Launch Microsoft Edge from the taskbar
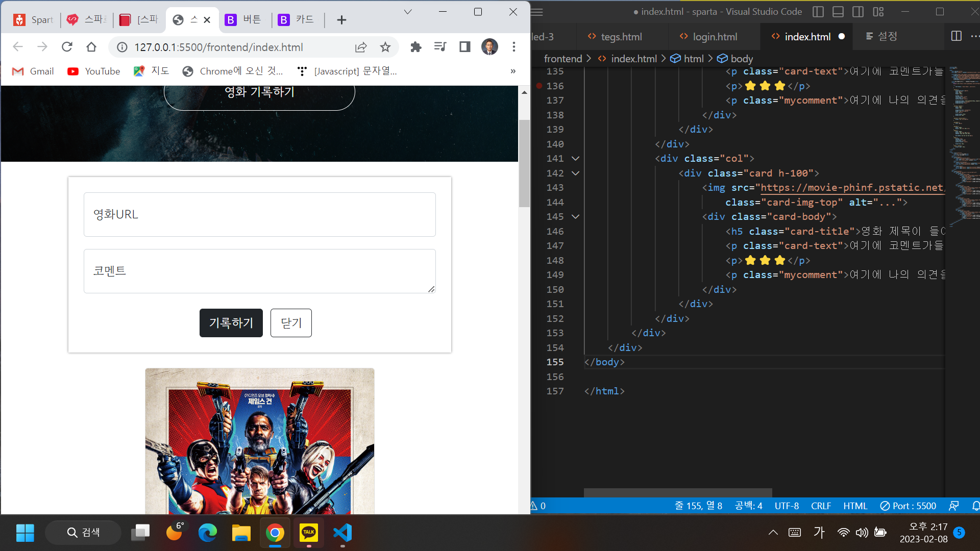The width and height of the screenshot is (980, 551). point(208,533)
